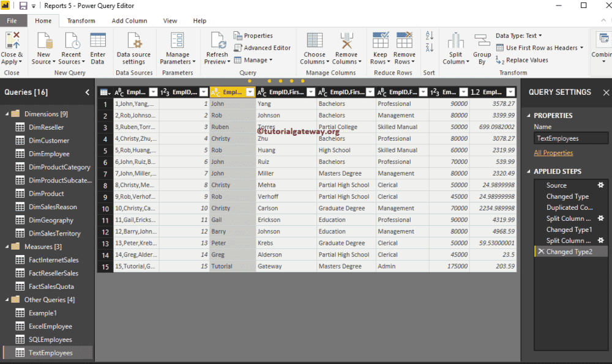Open the Advanced Editor
Screen dimensions: 612x364
[263, 48]
